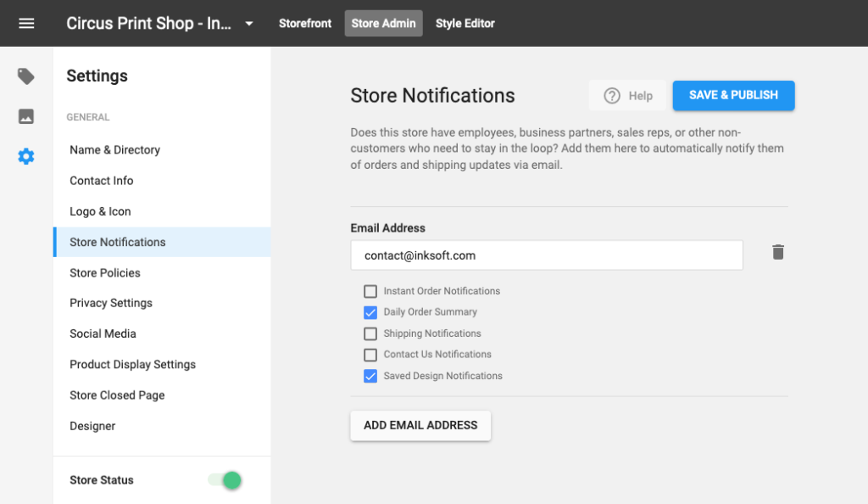
Task: Check Contact Us Notifications
Action: click(370, 355)
